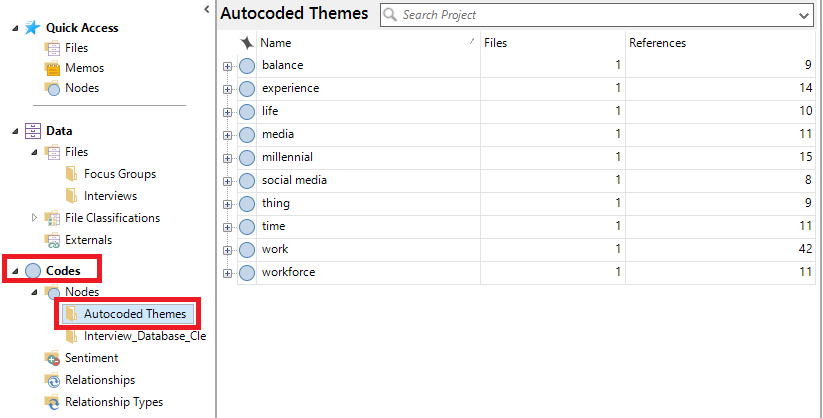Click the Focus Groups folder icon
The width and height of the screenshot is (823, 418).
pos(71,174)
